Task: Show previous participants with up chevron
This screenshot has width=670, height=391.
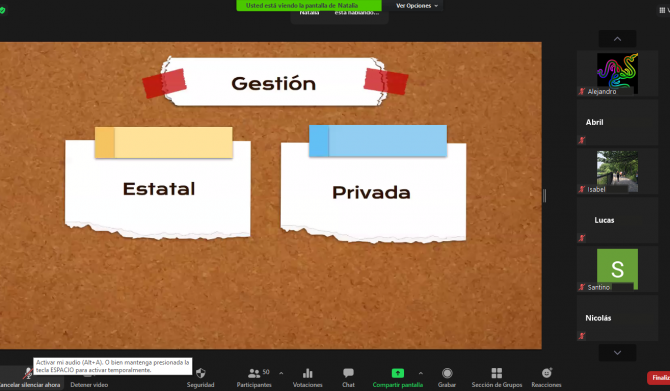Action: point(617,39)
